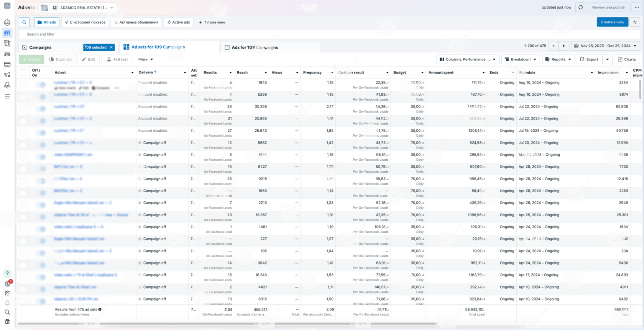Viewport: 644px width, 330px height.
Task: Toggle ad set in row with reach 3842
Action: pyautogui.click(x=40, y=265)
